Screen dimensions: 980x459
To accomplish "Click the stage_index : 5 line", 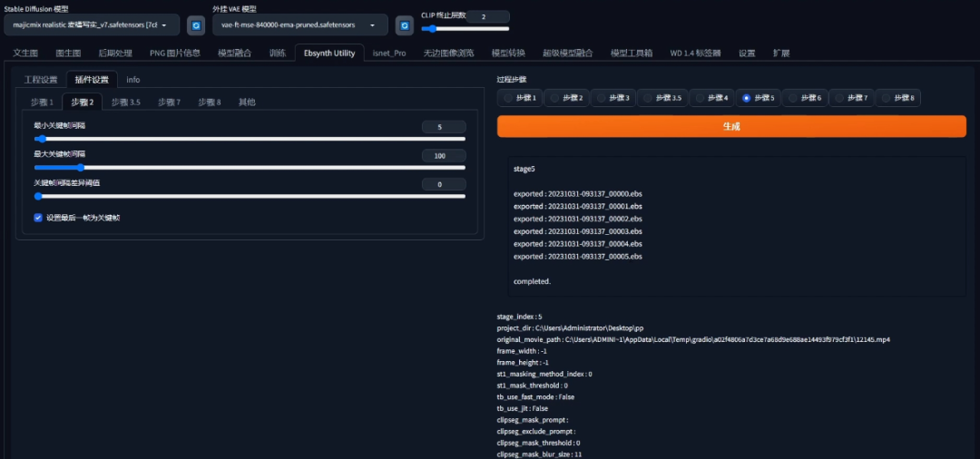I will coord(519,317).
